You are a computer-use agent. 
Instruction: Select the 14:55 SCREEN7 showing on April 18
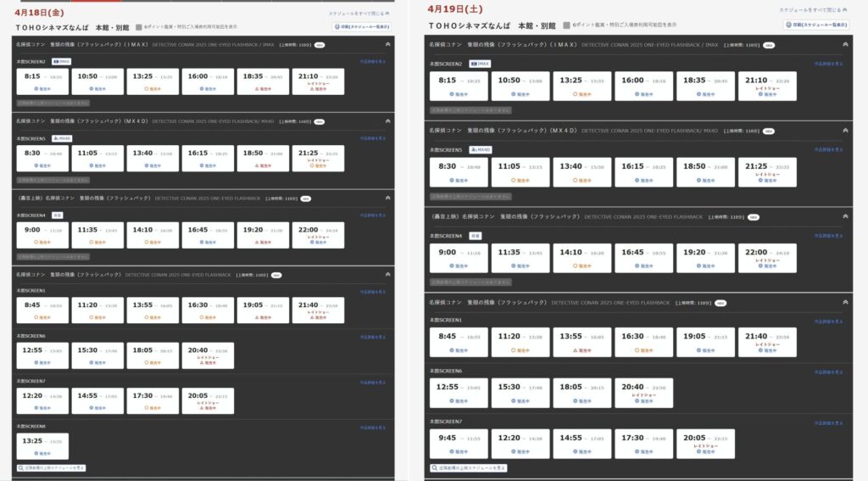tap(97, 401)
